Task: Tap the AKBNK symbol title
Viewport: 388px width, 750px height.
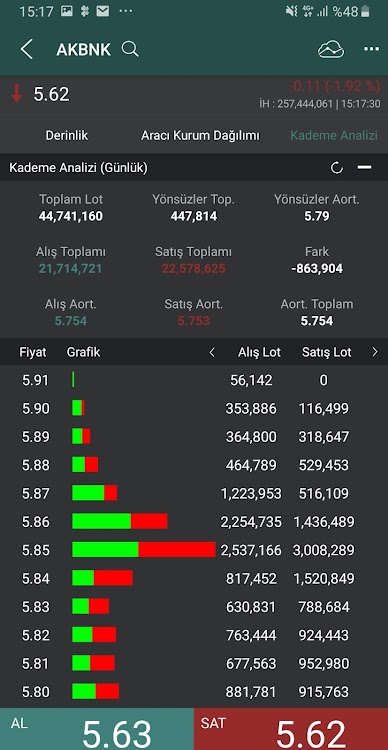Action: point(84,49)
